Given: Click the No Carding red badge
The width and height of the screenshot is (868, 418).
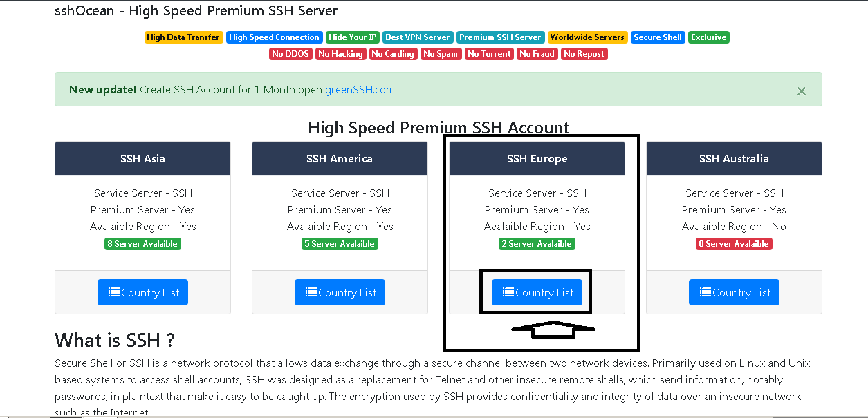Looking at the screenshot, I should (x=393, y=54).
